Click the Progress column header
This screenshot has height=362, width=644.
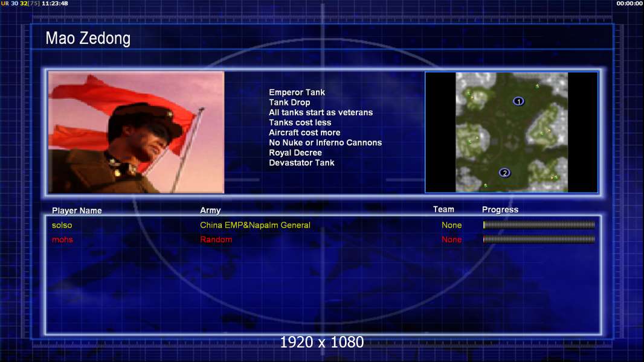(500, 209)
